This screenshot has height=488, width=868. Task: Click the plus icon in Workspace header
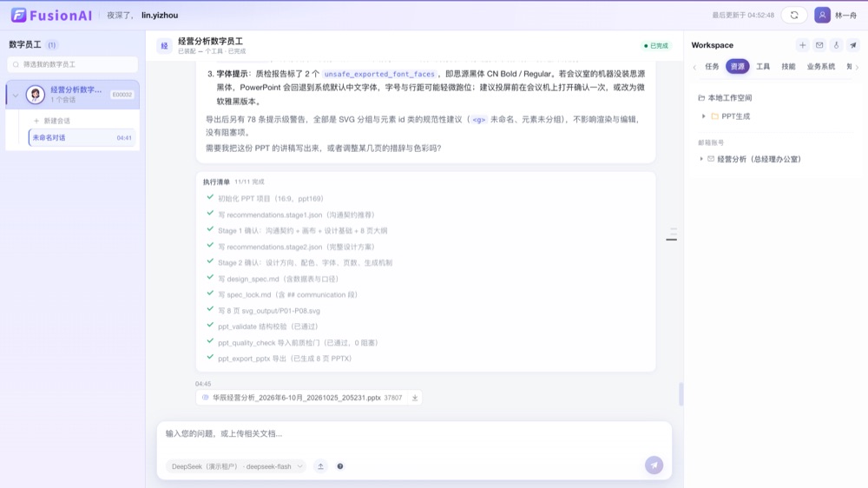pos(802,45)
